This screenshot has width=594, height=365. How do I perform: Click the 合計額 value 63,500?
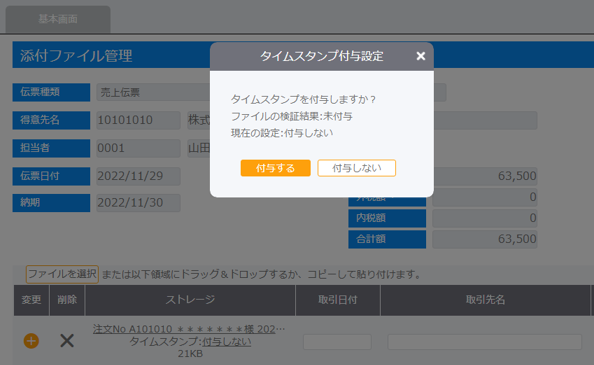485,239
